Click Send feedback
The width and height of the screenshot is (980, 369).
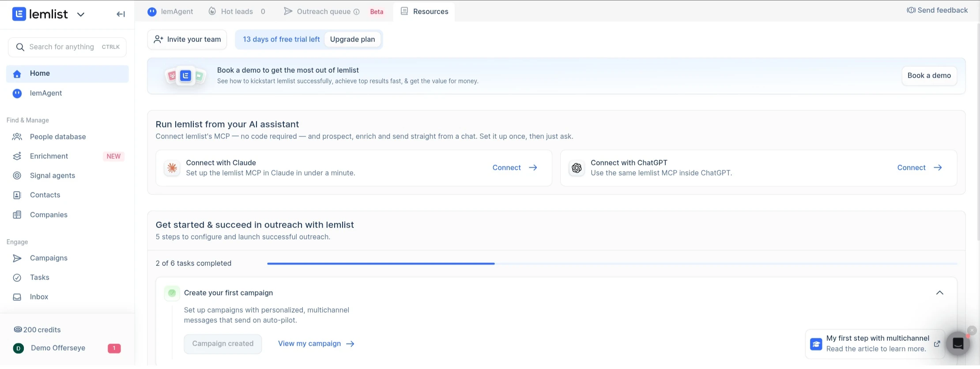click(937, 10)
